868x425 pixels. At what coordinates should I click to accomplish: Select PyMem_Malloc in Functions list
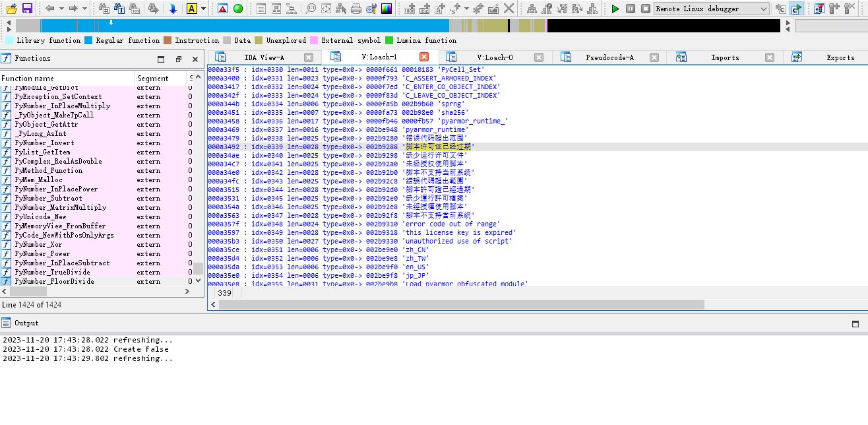[x=96, y=180]
